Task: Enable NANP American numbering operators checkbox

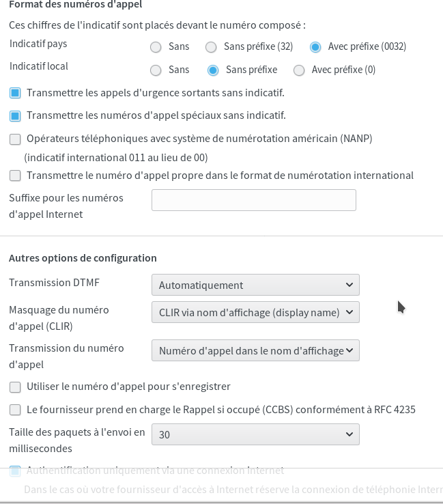Action: pyautogui.click(x=15, y=139)
